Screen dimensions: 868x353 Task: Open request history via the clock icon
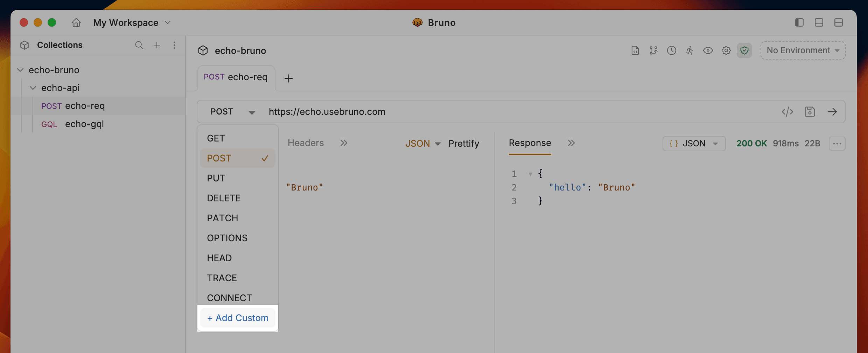click(672, 50)
